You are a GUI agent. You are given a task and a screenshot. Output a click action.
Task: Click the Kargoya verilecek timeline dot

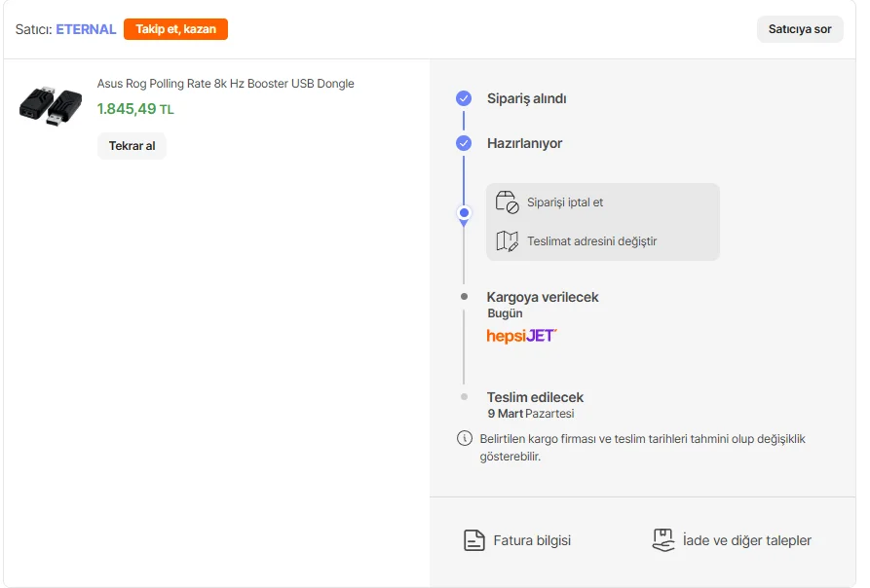[x=464, y=296]
